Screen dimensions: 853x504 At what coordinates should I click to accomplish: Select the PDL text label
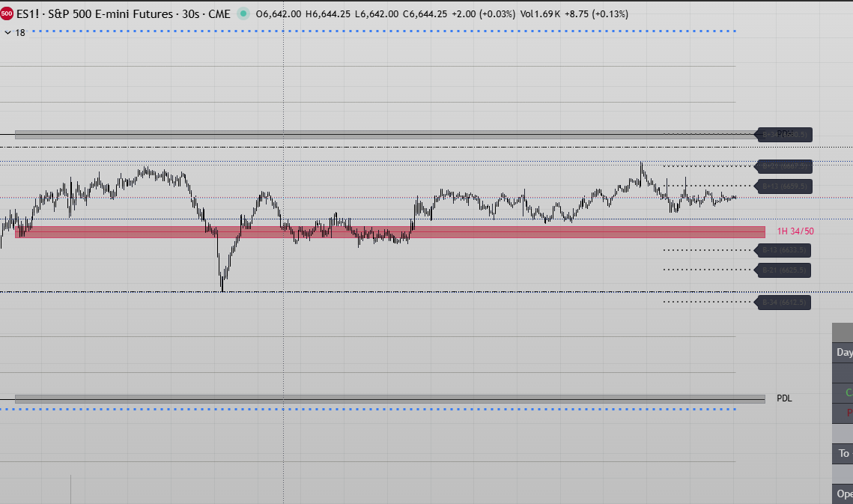pos(784,398)
